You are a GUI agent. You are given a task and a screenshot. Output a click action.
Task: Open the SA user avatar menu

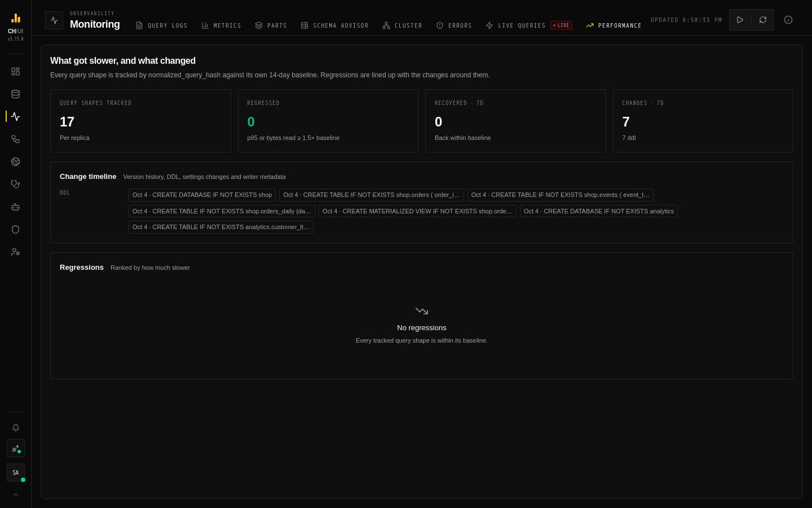16,472
